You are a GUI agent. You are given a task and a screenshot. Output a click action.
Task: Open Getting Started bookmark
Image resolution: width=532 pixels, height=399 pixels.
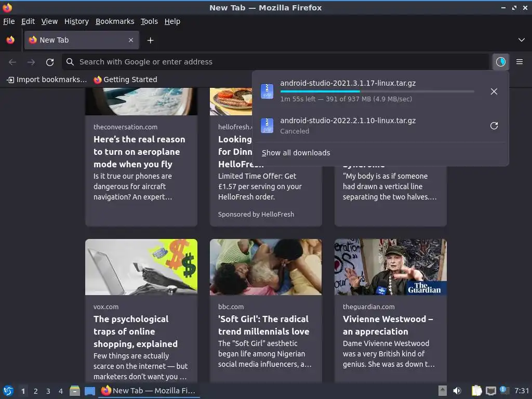[x=126, y=79]
